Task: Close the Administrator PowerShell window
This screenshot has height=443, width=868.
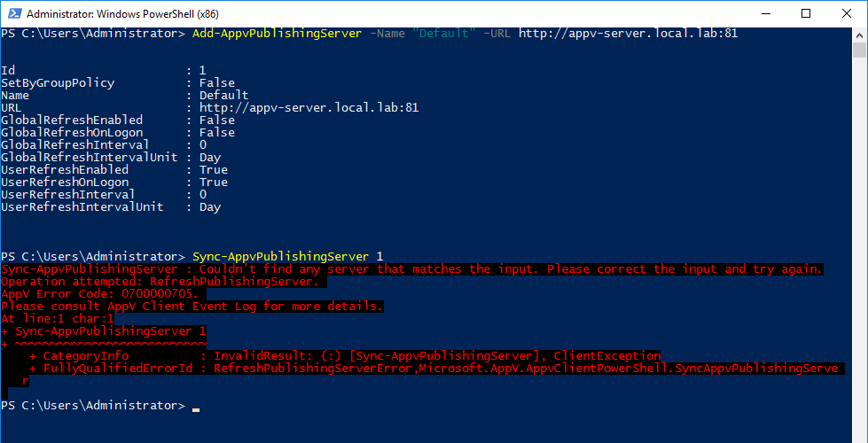Action: pyautogui.click(x=846, y=13)
